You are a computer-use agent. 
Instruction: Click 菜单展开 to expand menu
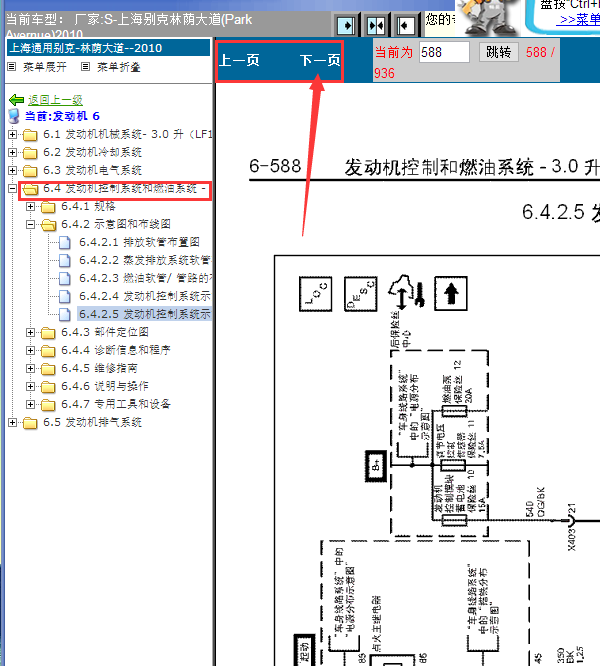click(x=45, y=67)
